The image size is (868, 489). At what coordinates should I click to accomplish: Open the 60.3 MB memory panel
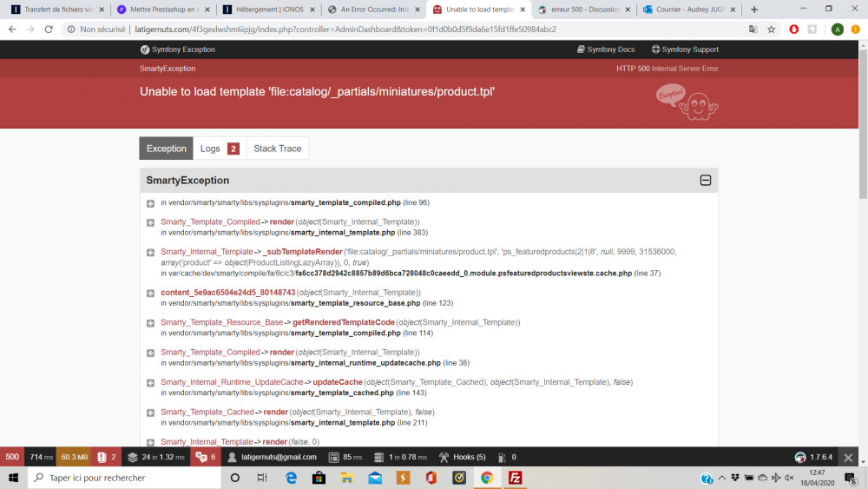(x=74, y=457)
